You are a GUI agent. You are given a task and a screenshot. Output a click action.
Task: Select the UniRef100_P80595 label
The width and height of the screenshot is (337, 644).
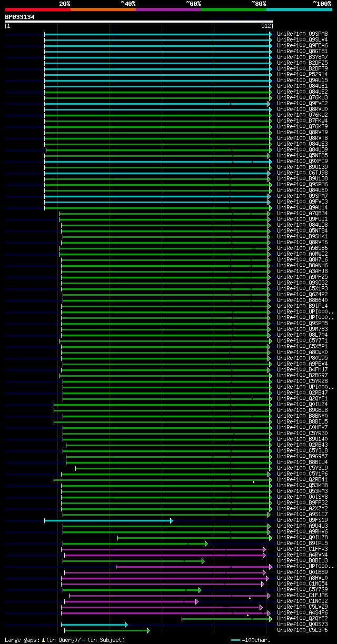[x=302, y=358]
